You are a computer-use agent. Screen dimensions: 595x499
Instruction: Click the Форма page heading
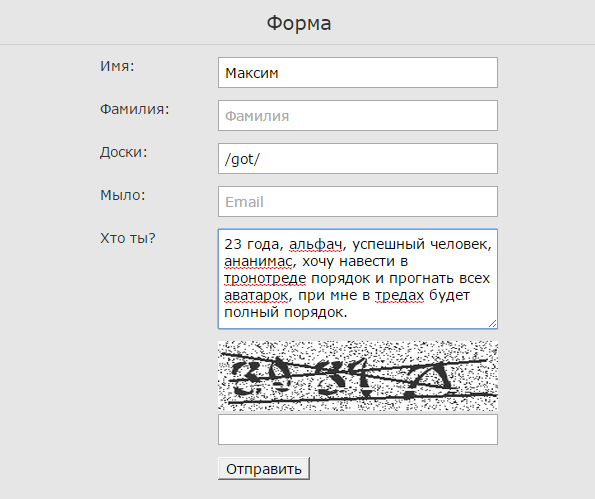click(299, 23)
